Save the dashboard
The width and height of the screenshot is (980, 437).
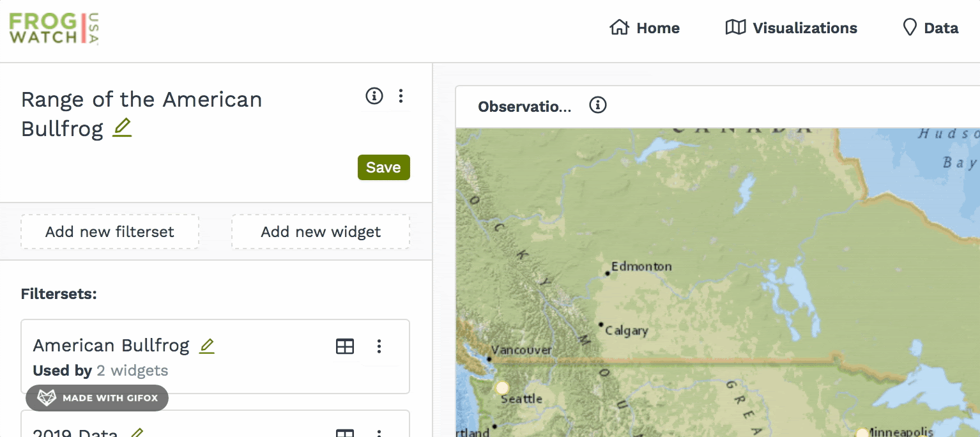point(383,167)
